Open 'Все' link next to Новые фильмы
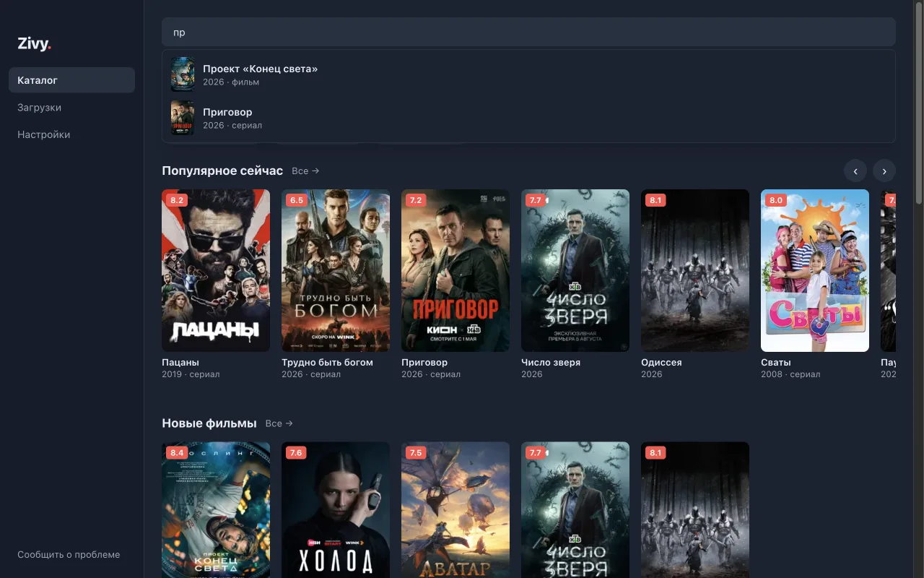Viewport: 924px width, 578px height. click(279, 423)
